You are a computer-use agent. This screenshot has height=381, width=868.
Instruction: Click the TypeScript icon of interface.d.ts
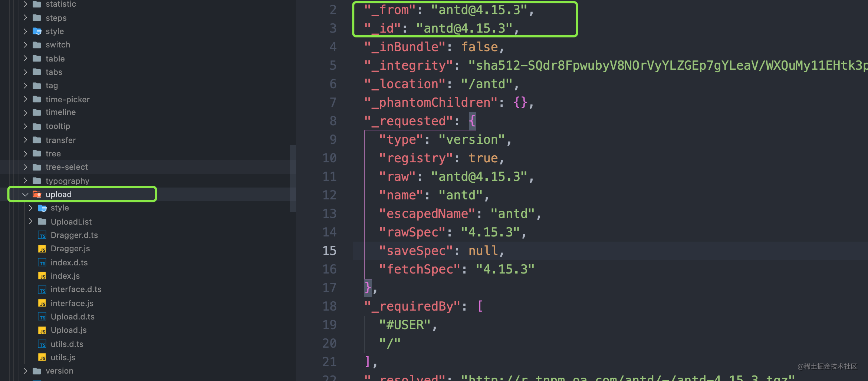[x=42, y=289]
